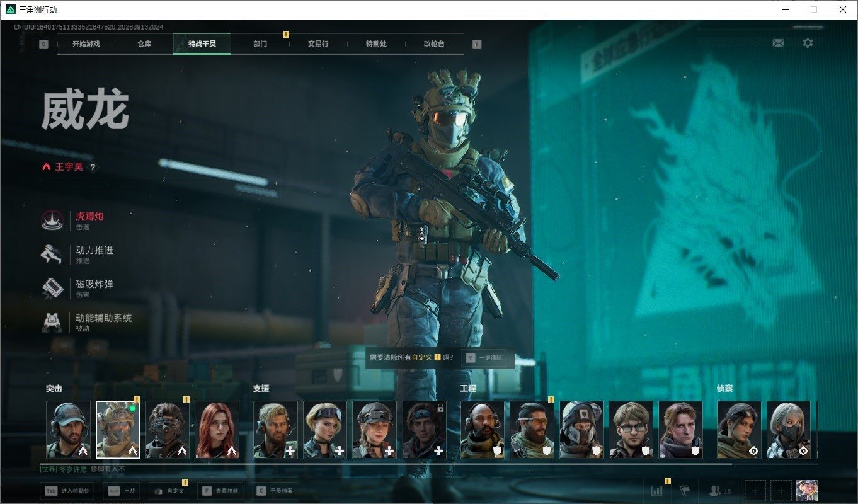The height and width of the screenshot is (504, 858).
Task: Select the 虎蹲炮 skill icon
Action: 52,220
